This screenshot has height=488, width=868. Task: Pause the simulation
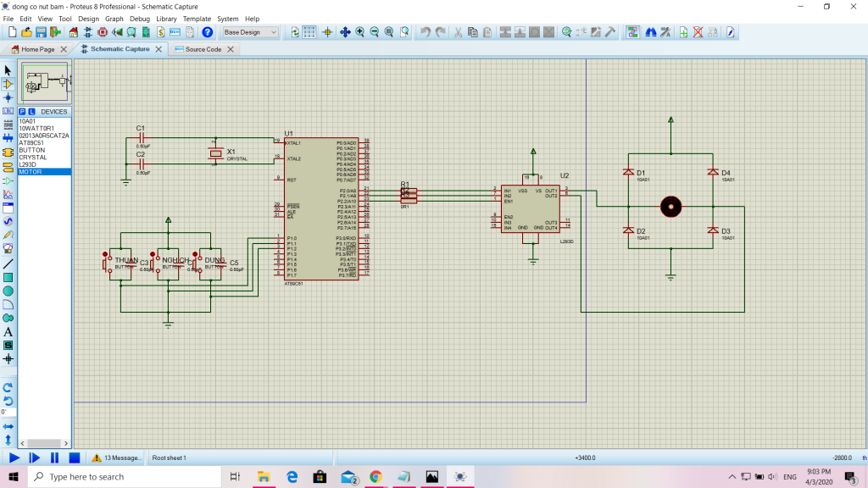(54, 457)
